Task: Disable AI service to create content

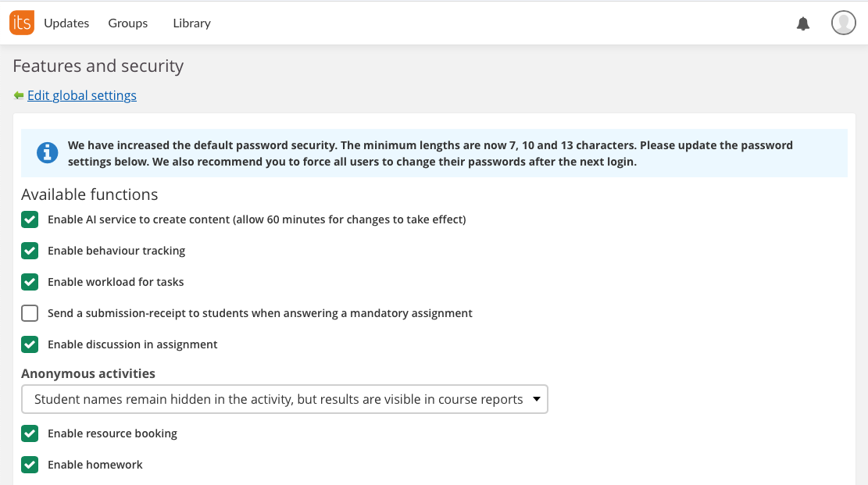Action: [x=30, y=219]
